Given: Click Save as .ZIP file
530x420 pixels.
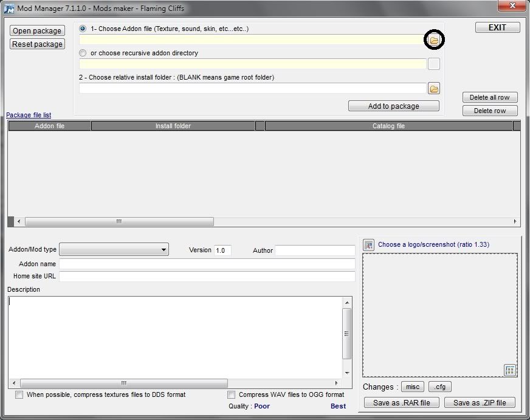Looking at the screenshot, I should coord(480,402).
